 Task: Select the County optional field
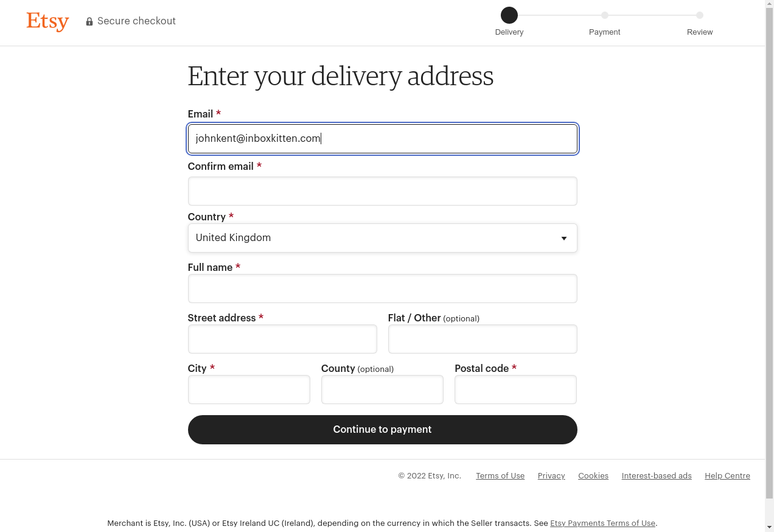(382, 390)
